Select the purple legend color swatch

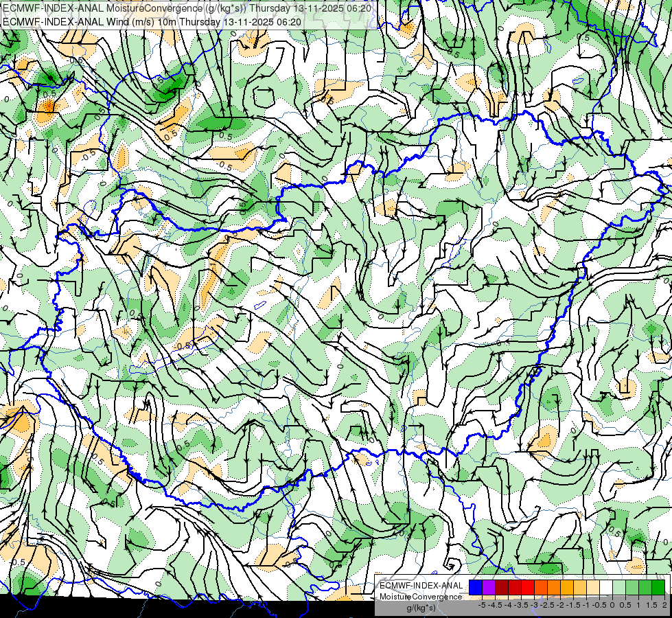(x=489, y=587)
